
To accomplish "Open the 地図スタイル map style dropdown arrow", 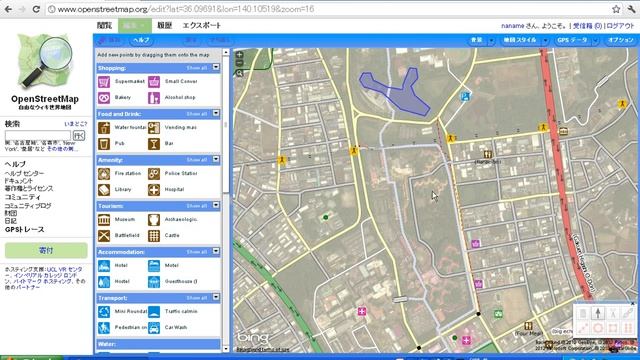I will [545, 40].
